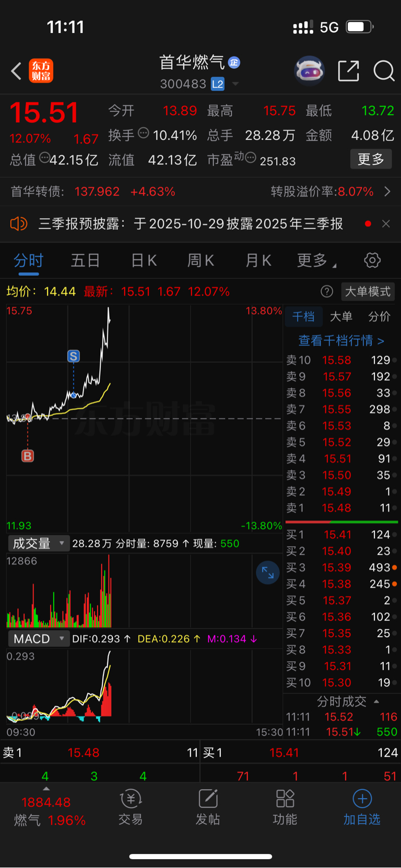Tap the B buy marker on chart
The height and width of the screenshot is (868, 401).
tap(28, 456)
